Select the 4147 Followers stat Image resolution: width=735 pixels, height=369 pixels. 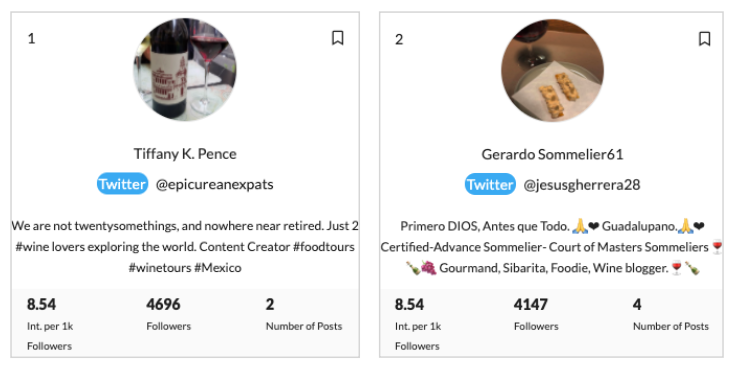coord(536,314)
